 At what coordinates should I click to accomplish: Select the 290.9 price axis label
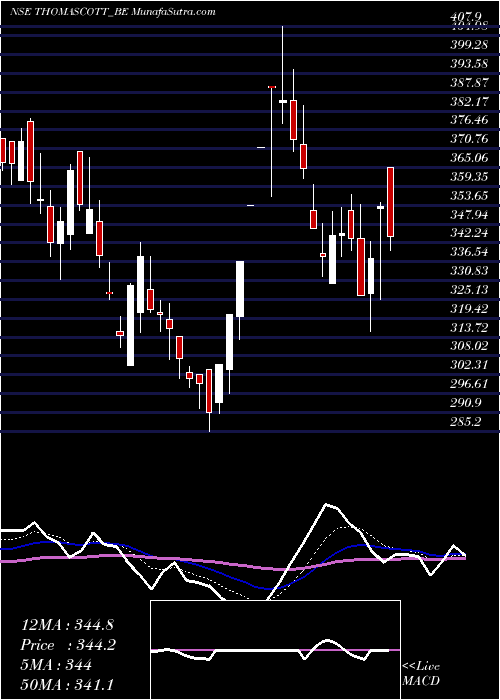pyautogui.click(x=466, y=403)
